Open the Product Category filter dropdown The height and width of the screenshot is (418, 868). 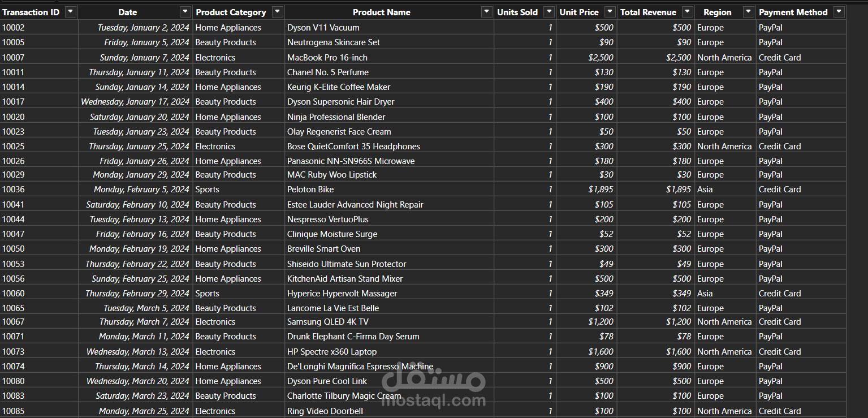277,12
